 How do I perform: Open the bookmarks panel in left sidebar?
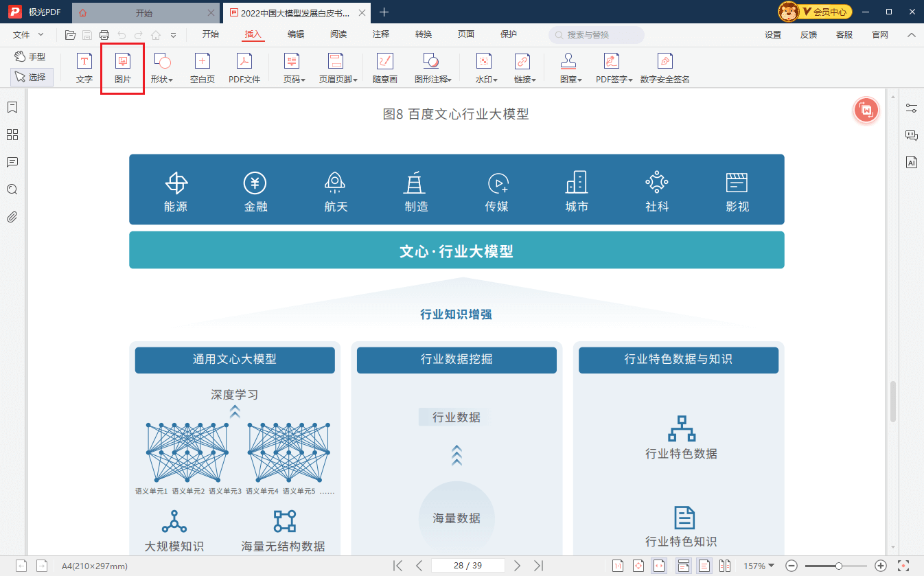12,107
